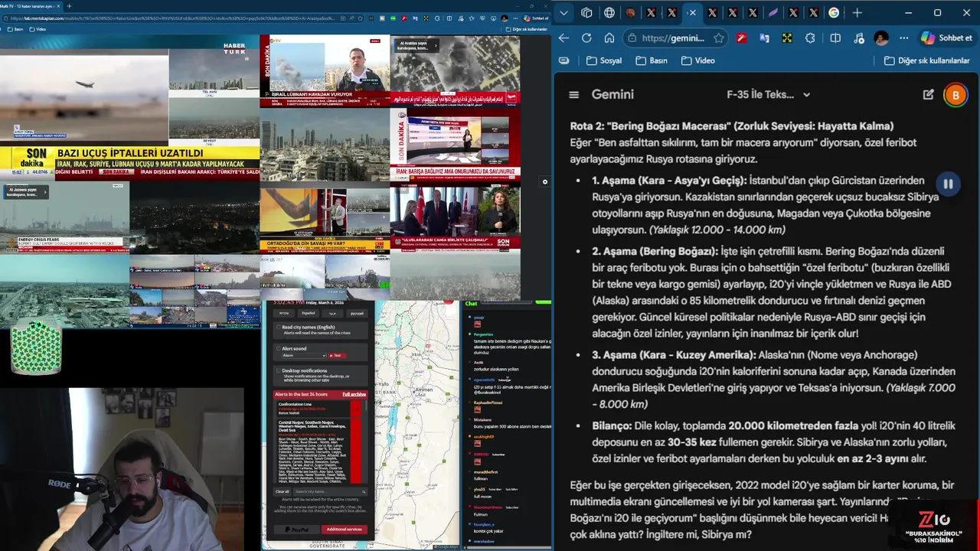Close the active Gemini tab
This screenshot has width=980, height=551.
click(x=691, y=12)
